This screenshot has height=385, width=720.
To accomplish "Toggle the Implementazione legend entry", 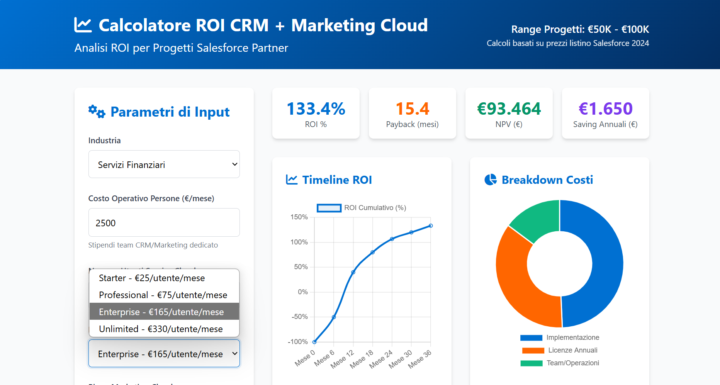I will point(559,338).
